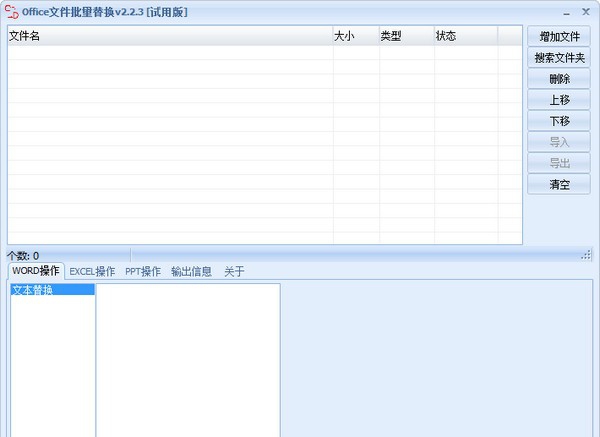Close the Office文件批量替换 window
Viewport: 600px width, 437px height.
586,12
